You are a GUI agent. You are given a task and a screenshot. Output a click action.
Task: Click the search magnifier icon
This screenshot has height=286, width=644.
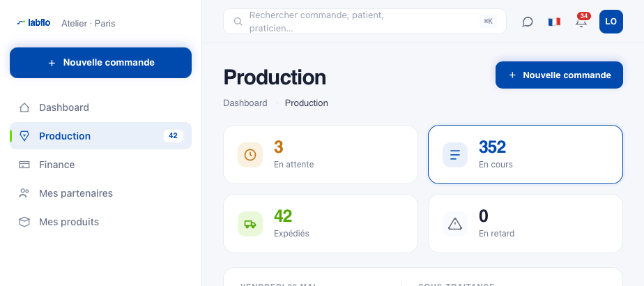coord(238,22)
